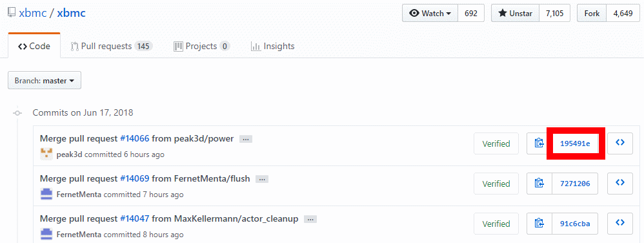This screenshot has height=243, width=644.
Task: Copy full SHA for commit 195491e
Action: [x=539, y=143]
